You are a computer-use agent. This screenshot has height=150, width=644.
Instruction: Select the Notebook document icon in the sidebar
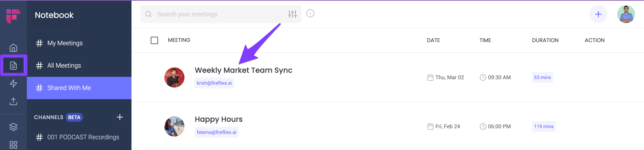pos(13,66)
